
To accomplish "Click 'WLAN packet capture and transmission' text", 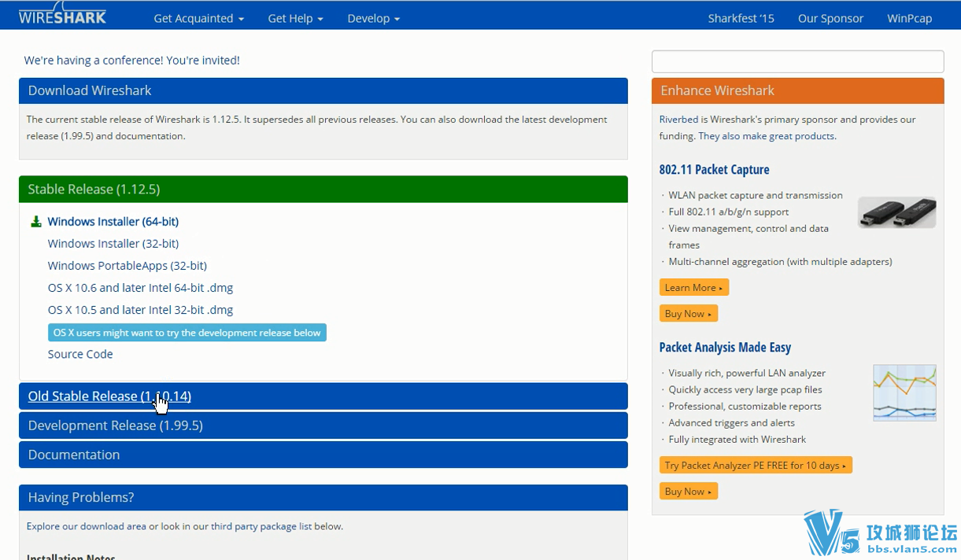I will [x=756, y=196].
